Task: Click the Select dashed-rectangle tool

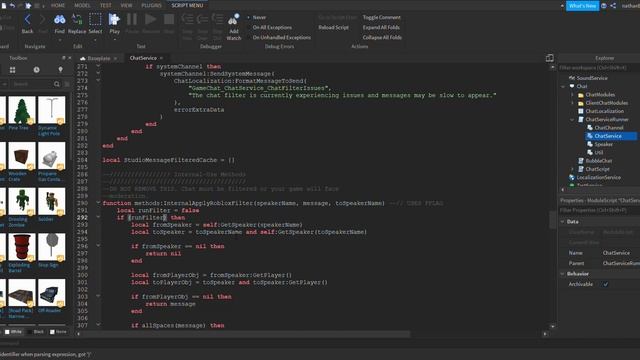Action: click(95, 19)
